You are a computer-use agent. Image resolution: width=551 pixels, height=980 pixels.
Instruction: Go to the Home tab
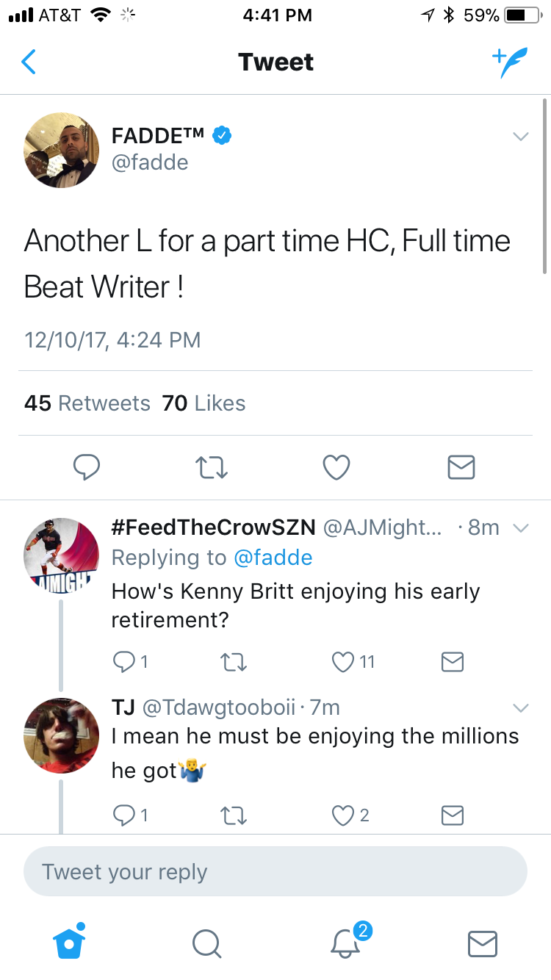click(x=69, y=940)
